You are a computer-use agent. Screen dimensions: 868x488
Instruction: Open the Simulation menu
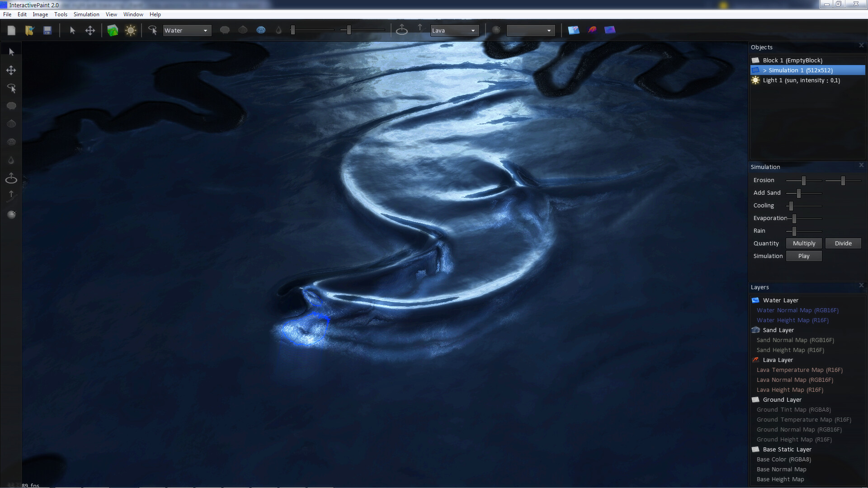(86, 14)
